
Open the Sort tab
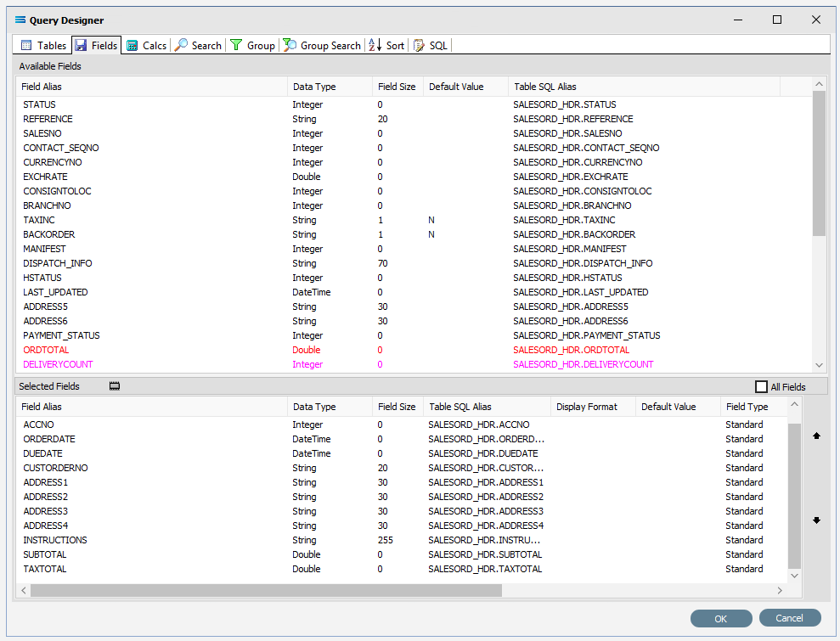click(x=386, y=46)
